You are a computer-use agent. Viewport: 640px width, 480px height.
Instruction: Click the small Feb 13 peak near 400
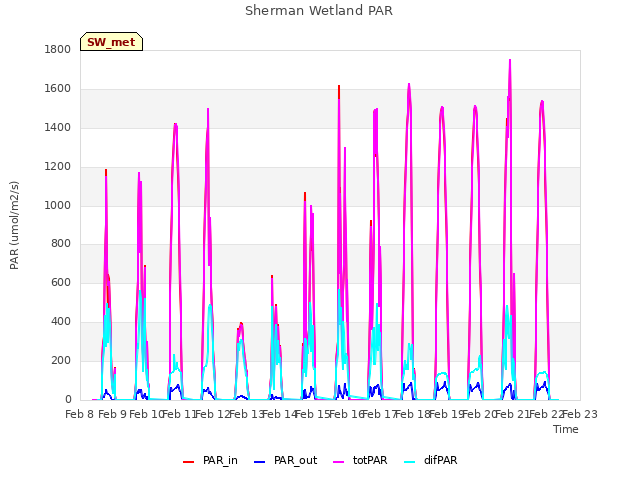(241, 324)
